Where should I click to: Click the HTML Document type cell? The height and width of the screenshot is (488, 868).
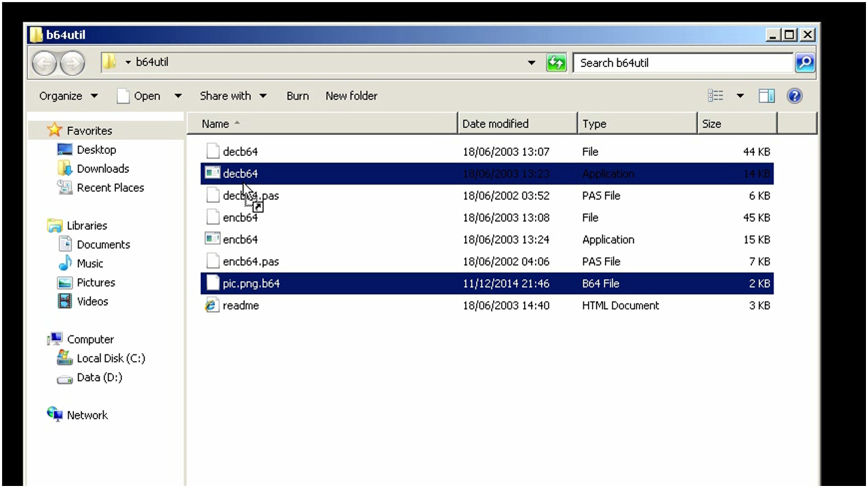(x=620, y=305)
